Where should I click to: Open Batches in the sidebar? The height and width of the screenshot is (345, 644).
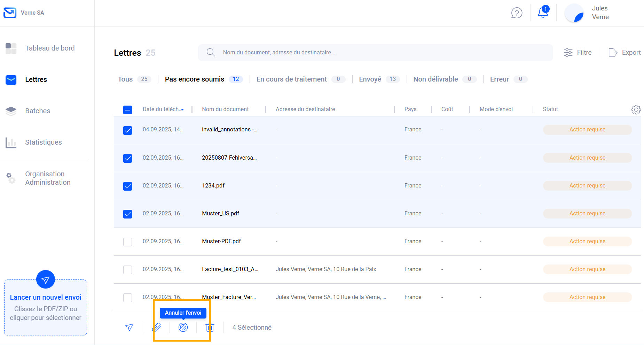38,111
